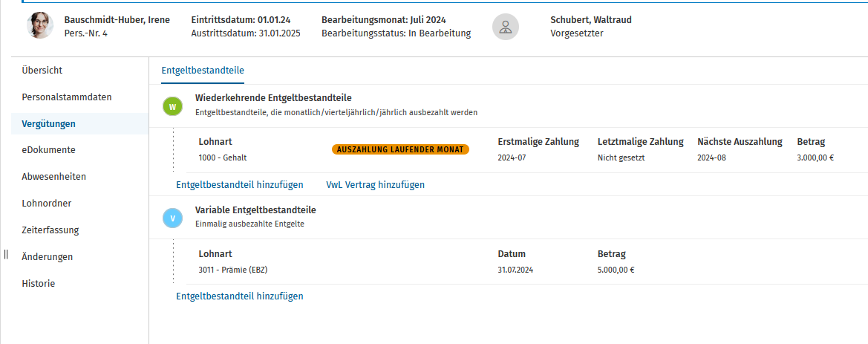The image size is (868, 344).
Task: Select the 3011 - Prämie (EBZ) row
Action: pyautogui.click(x=521, y=262)
